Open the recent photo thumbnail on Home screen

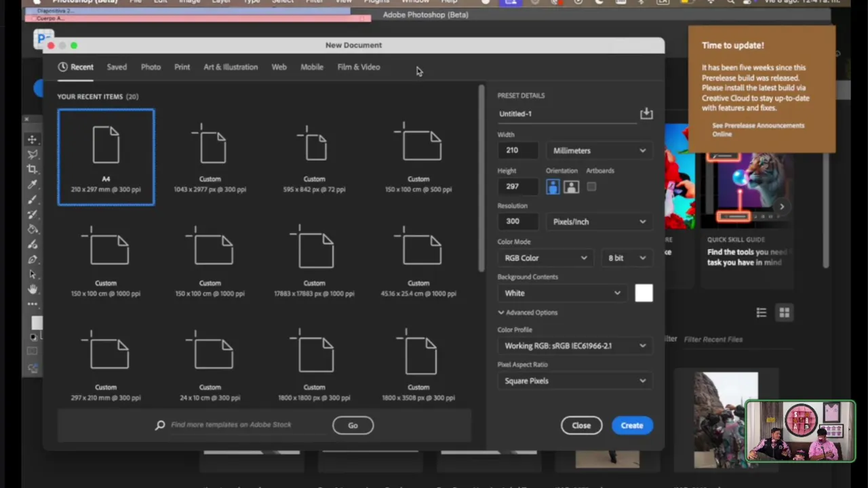[x=726, y=419]
